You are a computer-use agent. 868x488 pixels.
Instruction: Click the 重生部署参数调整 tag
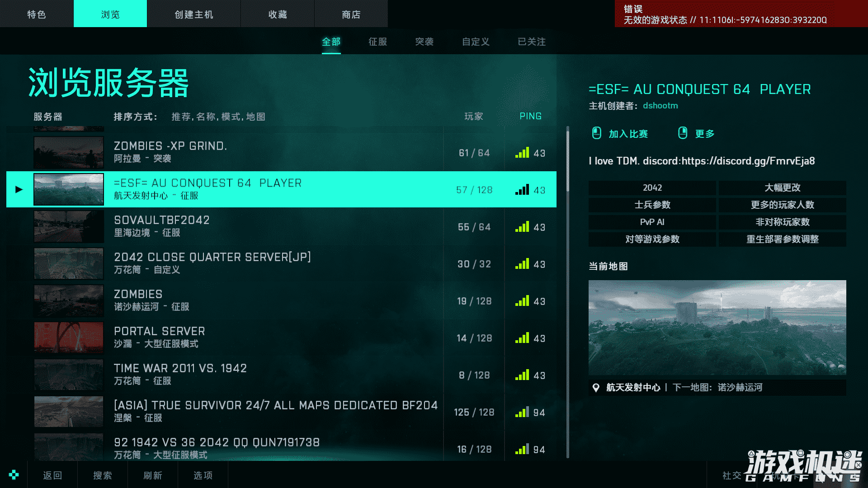[x=783, y=239]
